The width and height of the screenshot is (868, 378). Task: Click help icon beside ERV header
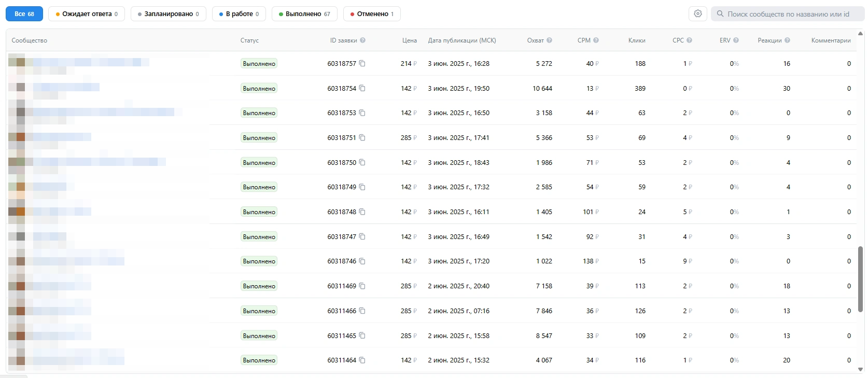736,40
